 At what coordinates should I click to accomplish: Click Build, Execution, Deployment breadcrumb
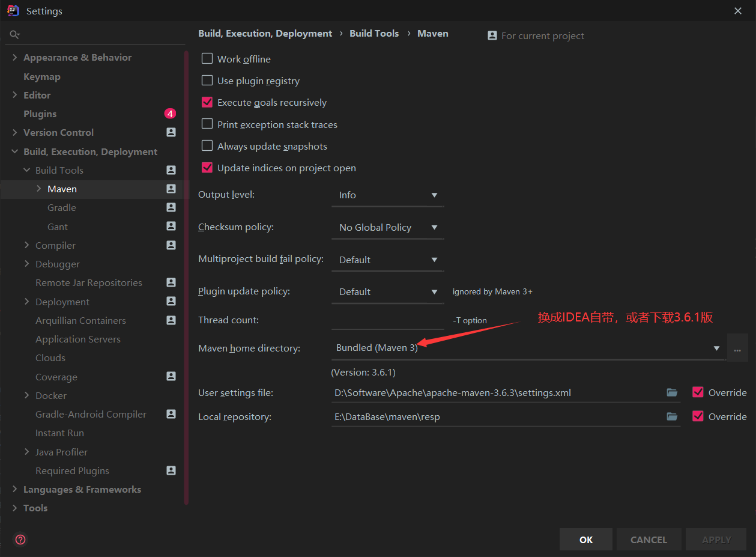pos(265,34)
